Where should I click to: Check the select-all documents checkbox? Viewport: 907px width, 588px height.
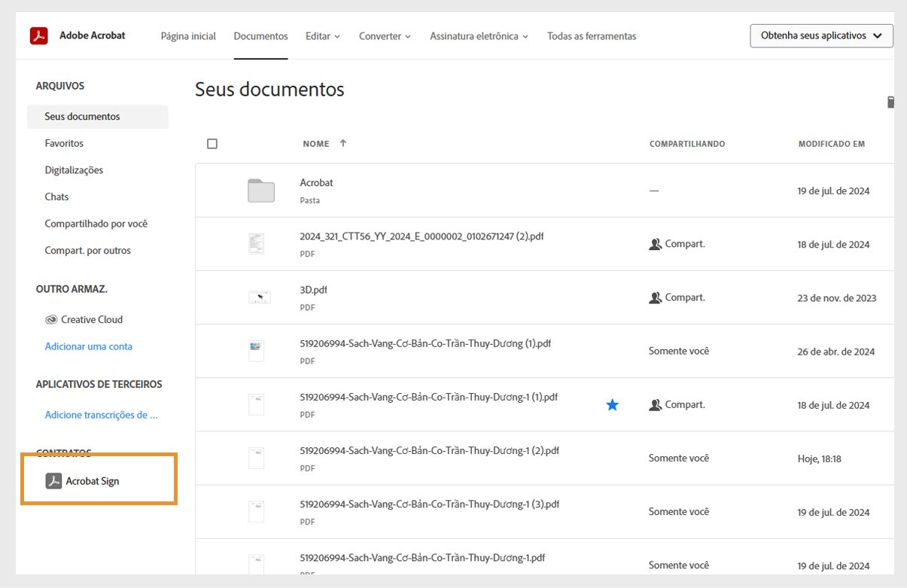(212, 143)
